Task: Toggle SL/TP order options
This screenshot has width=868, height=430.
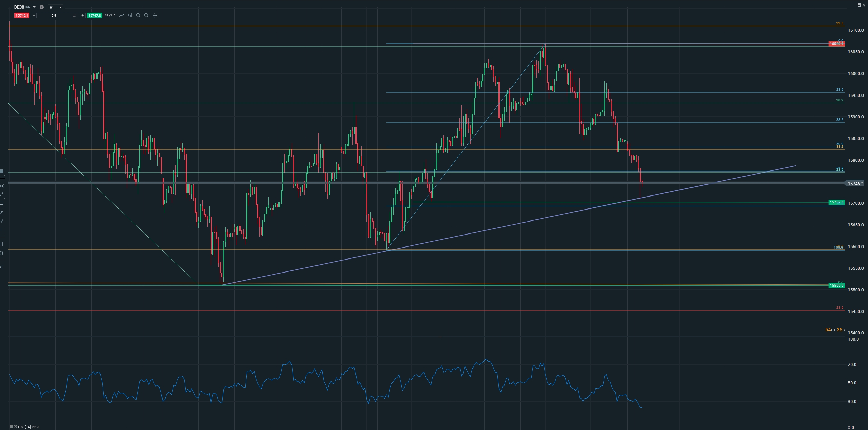Action: click(x=110, y=15)
